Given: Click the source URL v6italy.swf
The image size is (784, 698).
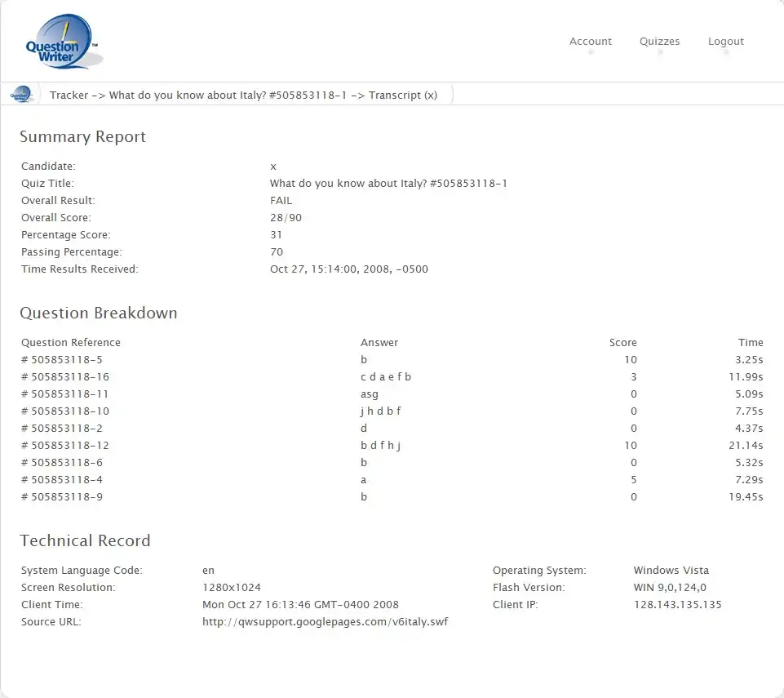Looking at the screenshot, I should coord(325,622).
